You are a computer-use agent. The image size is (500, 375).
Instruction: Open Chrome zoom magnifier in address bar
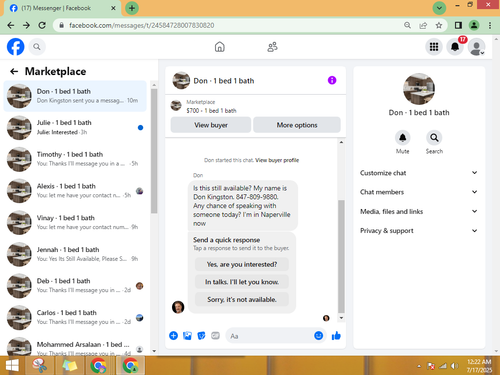tap(407, 25)
